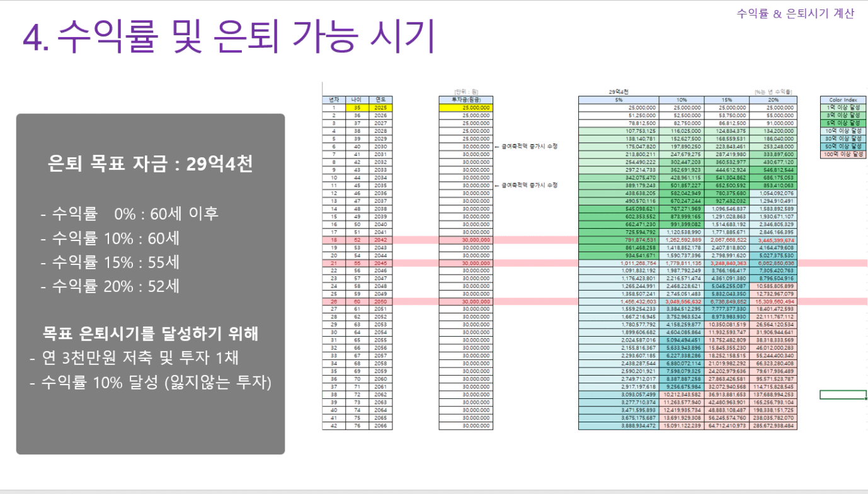The height and width of the screenshot is (494, 868).
Task: Click the empty selected cell below the legend
Action: [843, 395]
